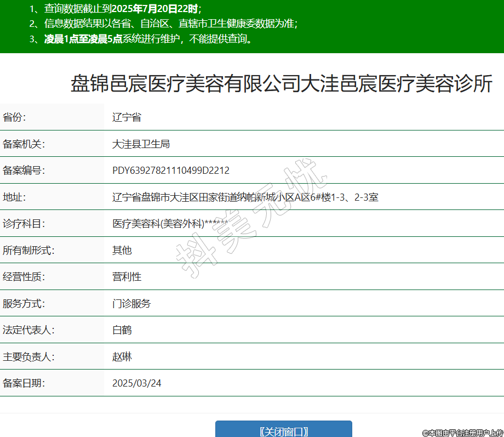Click the 经营性质 value 营利性
The image size is (504, 437).
pyautogui.click(x=127, y=277)
